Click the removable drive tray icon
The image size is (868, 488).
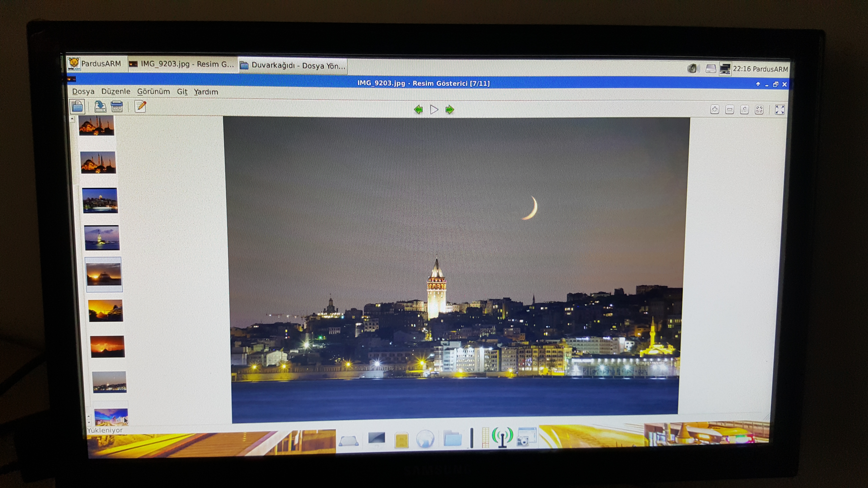click(711, 69)
